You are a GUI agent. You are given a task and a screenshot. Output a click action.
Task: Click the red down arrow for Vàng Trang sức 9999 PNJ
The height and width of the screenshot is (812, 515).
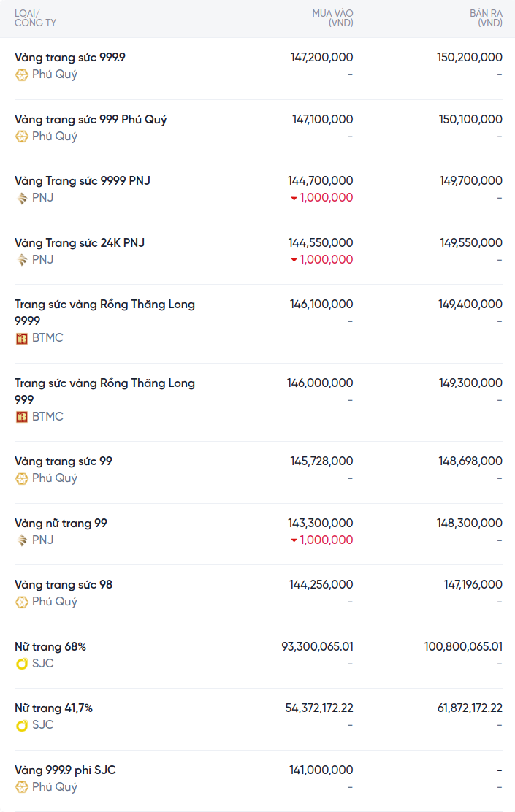(294, 198)
